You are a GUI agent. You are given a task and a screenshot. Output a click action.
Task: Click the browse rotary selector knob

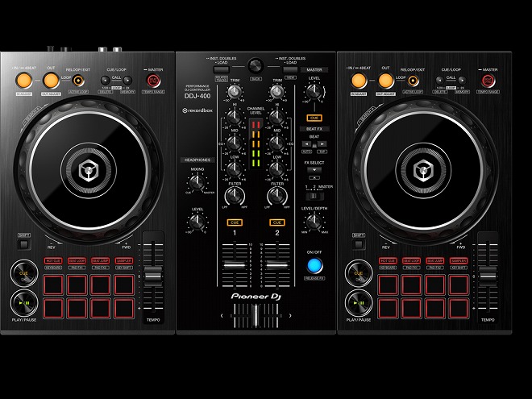click(x=256, y=65)
